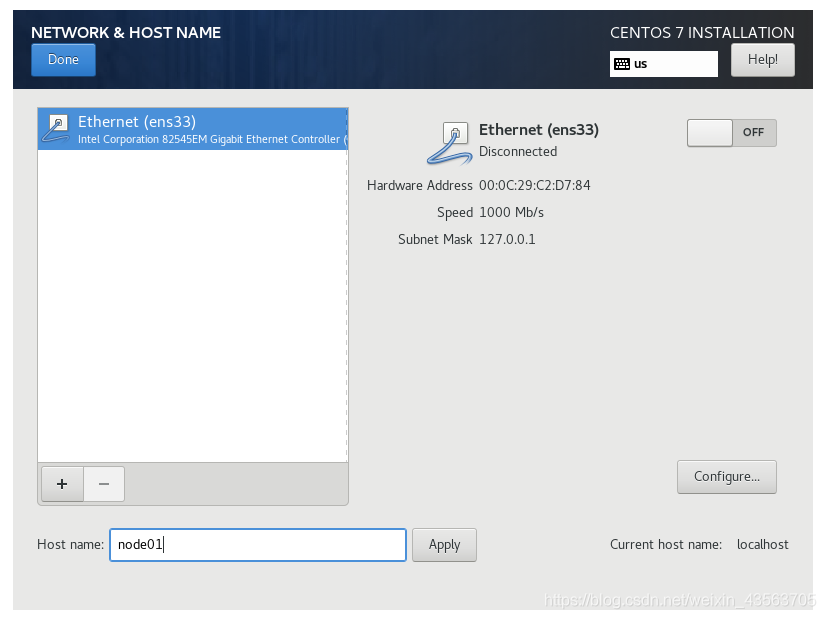Click the network cable icon in list row
The width and height of the screenshot is (826, 619).
coord(56,129)
